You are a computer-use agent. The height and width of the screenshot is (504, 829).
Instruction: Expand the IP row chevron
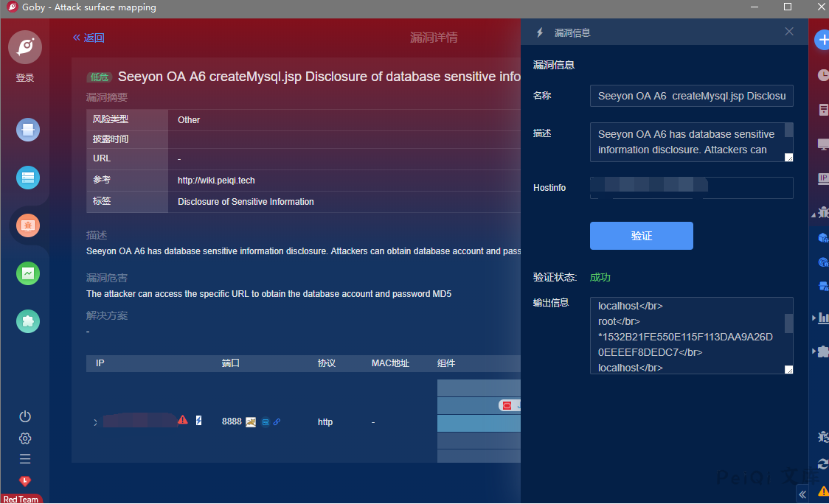tap(95, 422)
